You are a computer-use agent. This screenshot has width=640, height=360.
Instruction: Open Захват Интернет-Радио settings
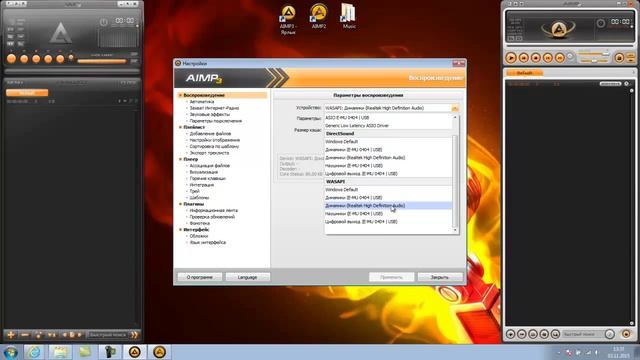pyautogui.click(x=214, y=108)
